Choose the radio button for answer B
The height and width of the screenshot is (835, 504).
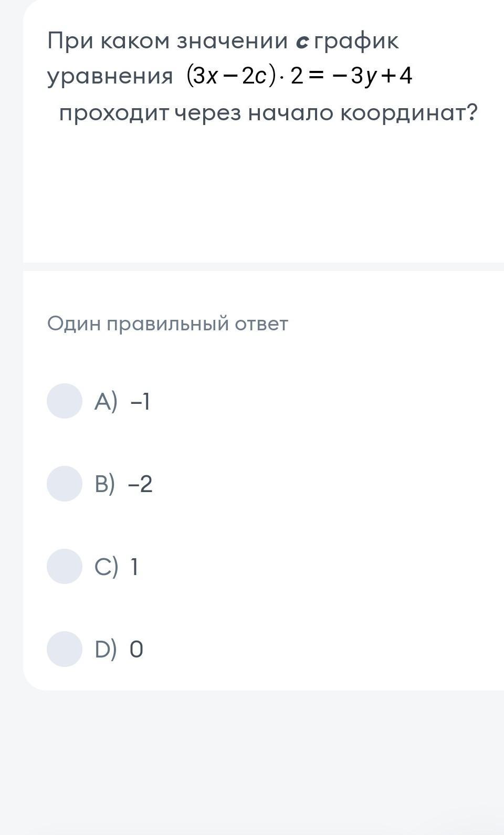coord(65,484)
